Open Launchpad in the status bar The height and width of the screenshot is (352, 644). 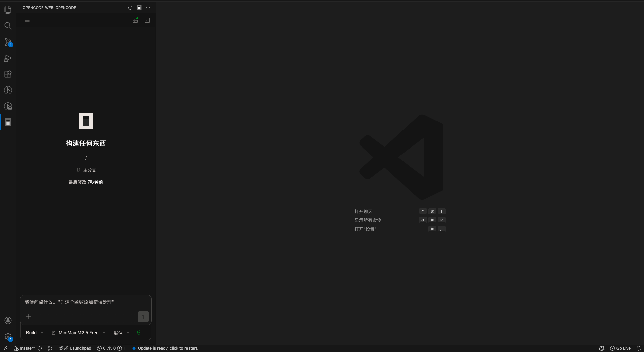point(75,348)
